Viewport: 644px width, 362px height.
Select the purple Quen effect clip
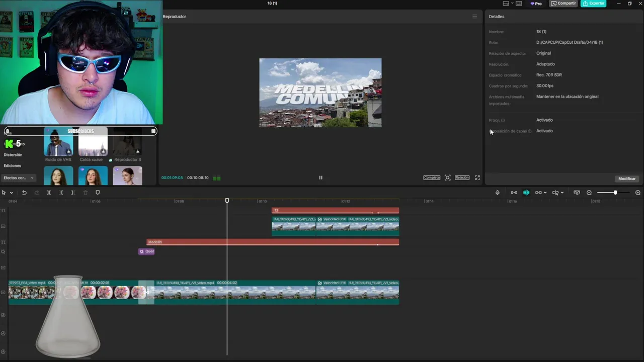[x=146, y=251]
